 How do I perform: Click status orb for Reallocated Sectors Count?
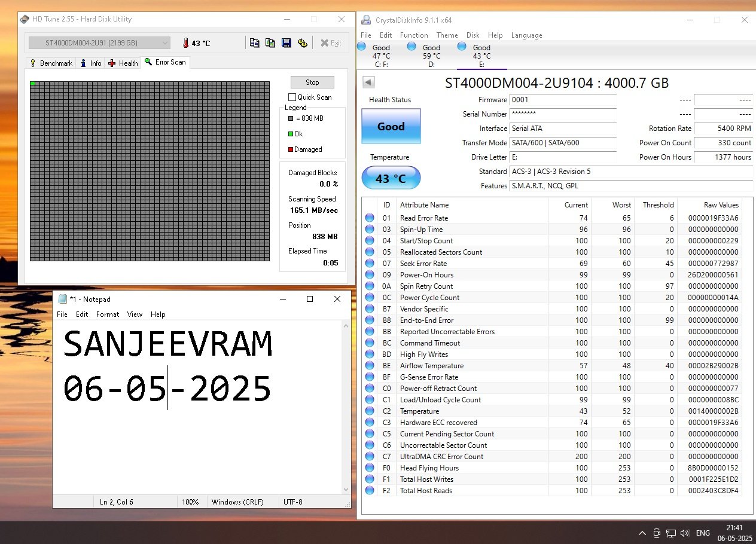click(370, 252)
